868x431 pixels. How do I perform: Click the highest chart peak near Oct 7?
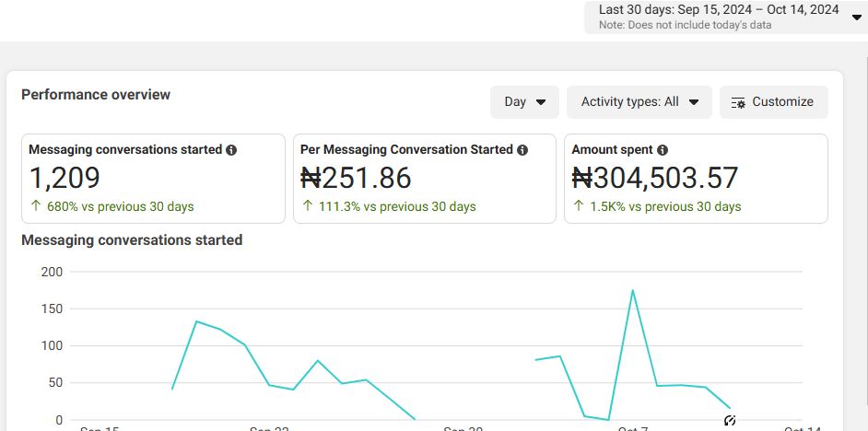tap(632, 291)
